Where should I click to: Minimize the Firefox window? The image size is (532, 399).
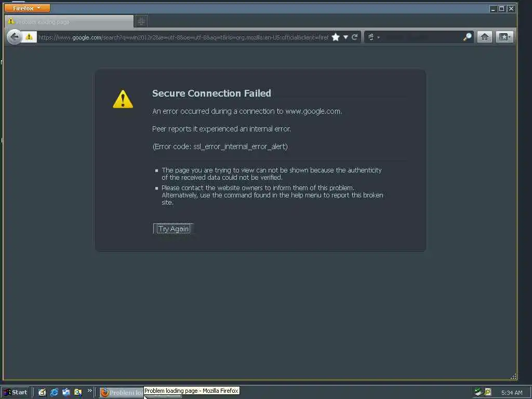pyautogui.click(x=493, y=9)
